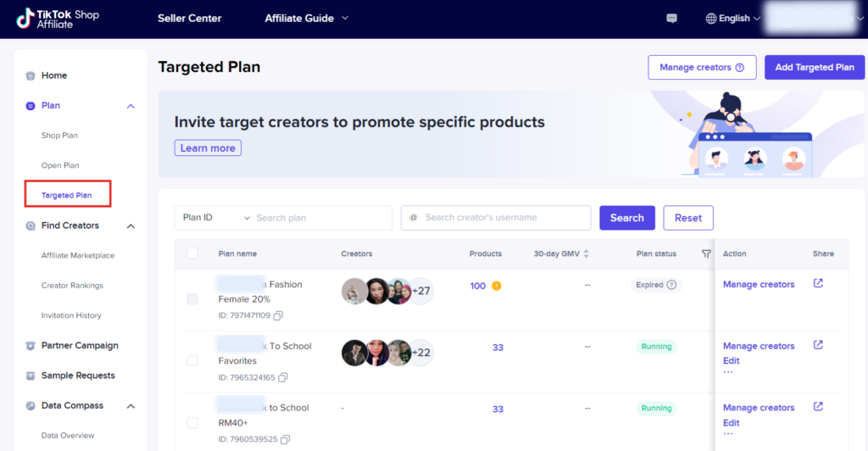The image size is (868, 451).
Task: Copy plan ID 7971471109
Action: tap(278, 315)
